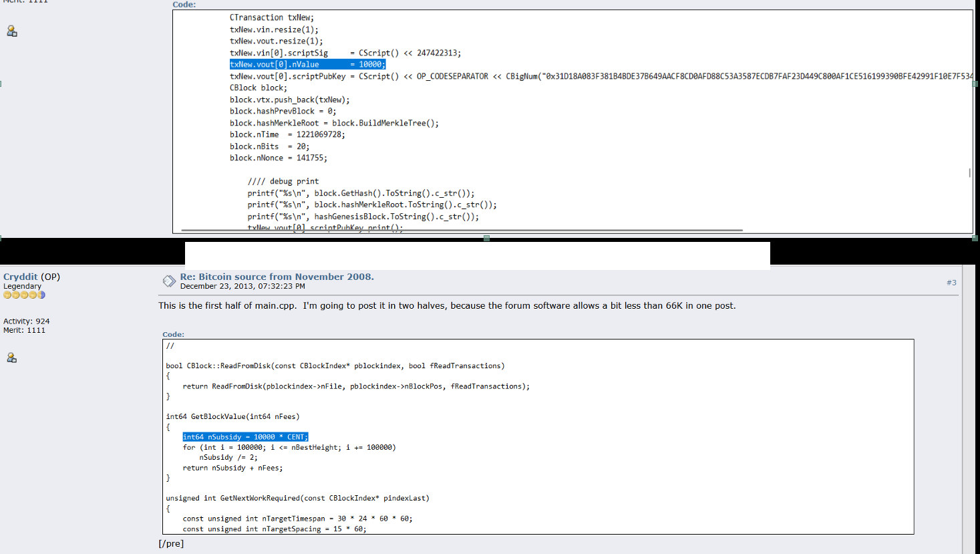Click the message icon beside the post subject
980x554 pixels.
click(x=169, y=281)
